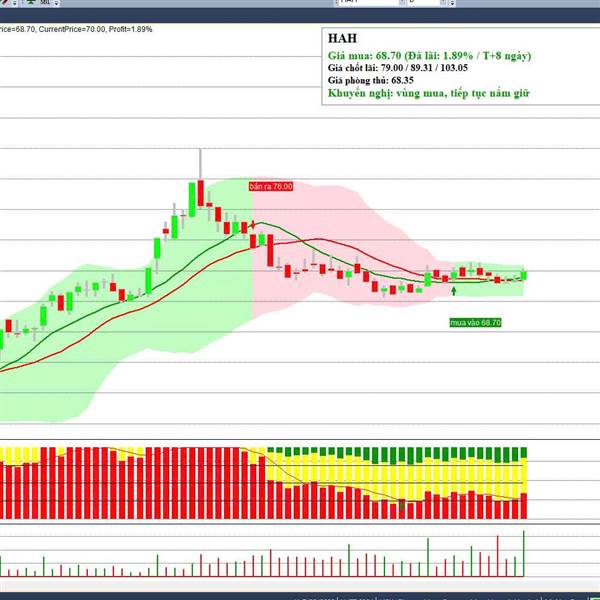The height and width of the screenshot is (600, 600).
Task: Select the tallest green volume bar at right end
Action: pyautogui.click(x=524, y=553)
